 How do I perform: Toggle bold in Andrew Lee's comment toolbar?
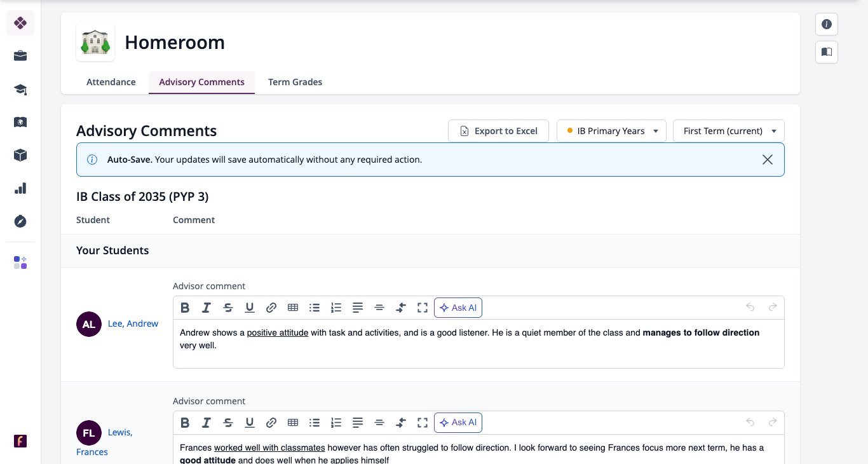pos(185,308)
